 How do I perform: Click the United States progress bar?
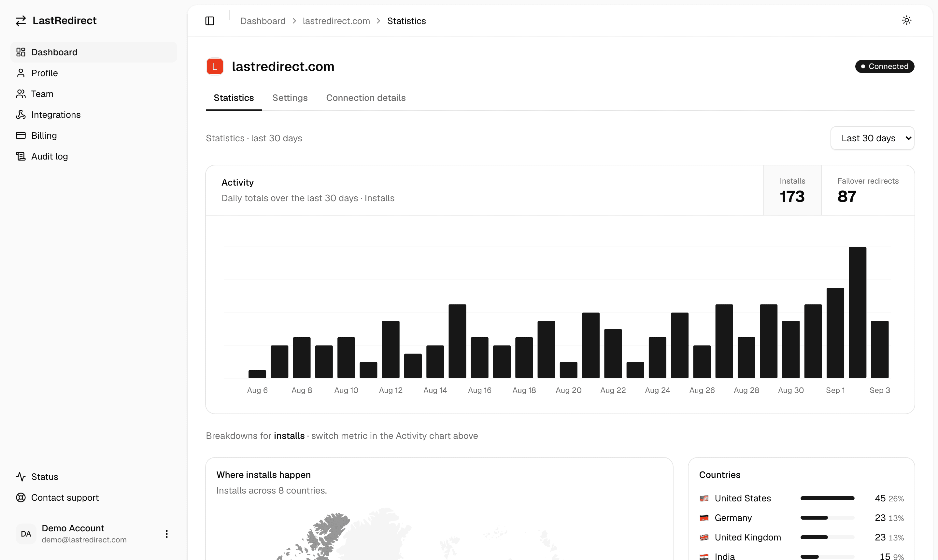[827, 498]
